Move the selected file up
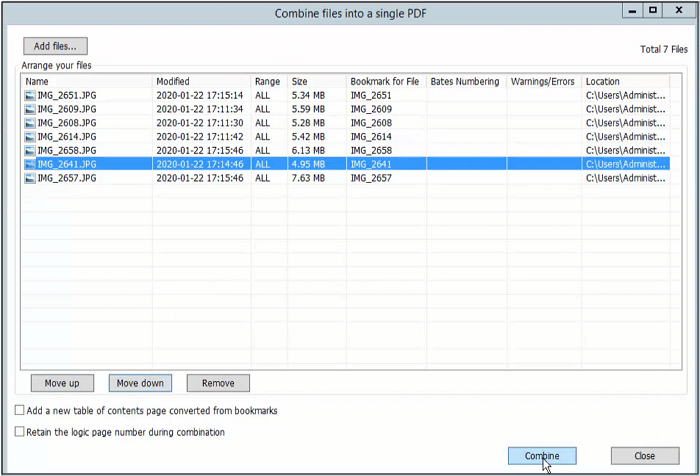The image size is (700, 476). pyautogui.click(x=62, y=383)
